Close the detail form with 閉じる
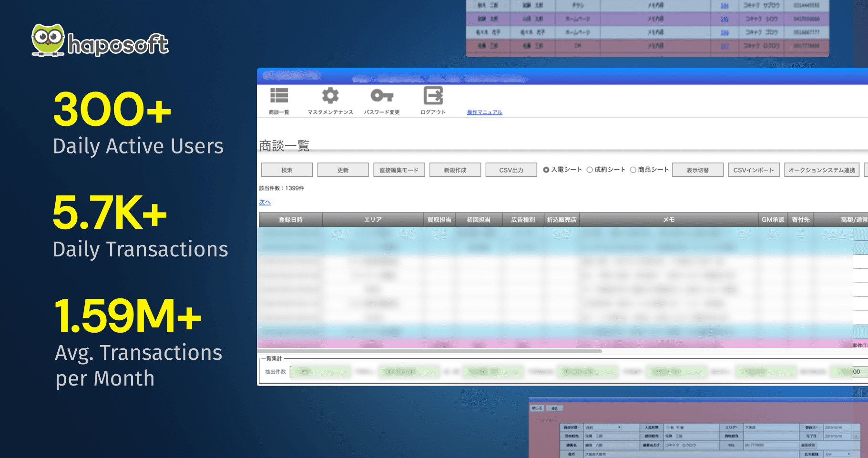Viewport: 868px width, 458px height. [537, 408]
